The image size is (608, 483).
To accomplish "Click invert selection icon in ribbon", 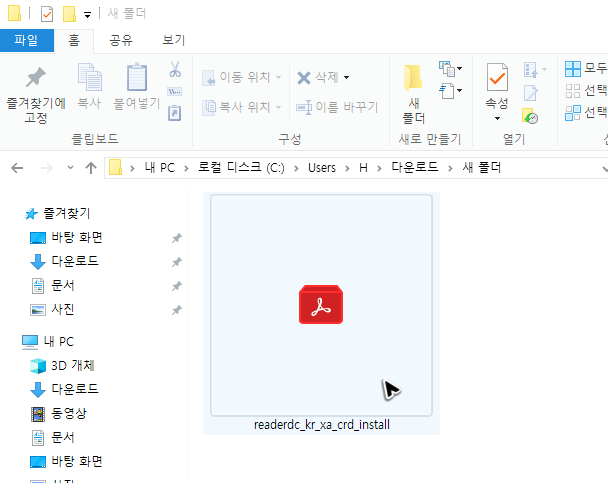I will tap(573, 113).
